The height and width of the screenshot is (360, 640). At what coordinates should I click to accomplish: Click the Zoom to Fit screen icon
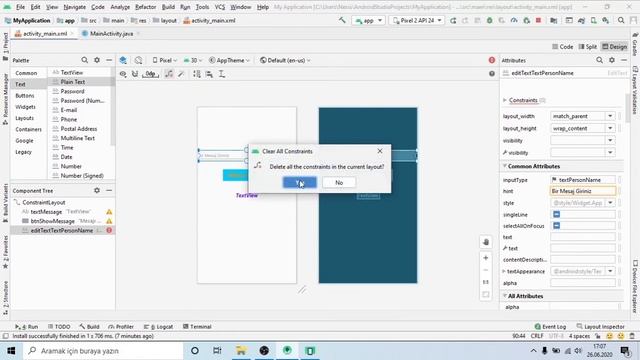[x=486, y=294]
